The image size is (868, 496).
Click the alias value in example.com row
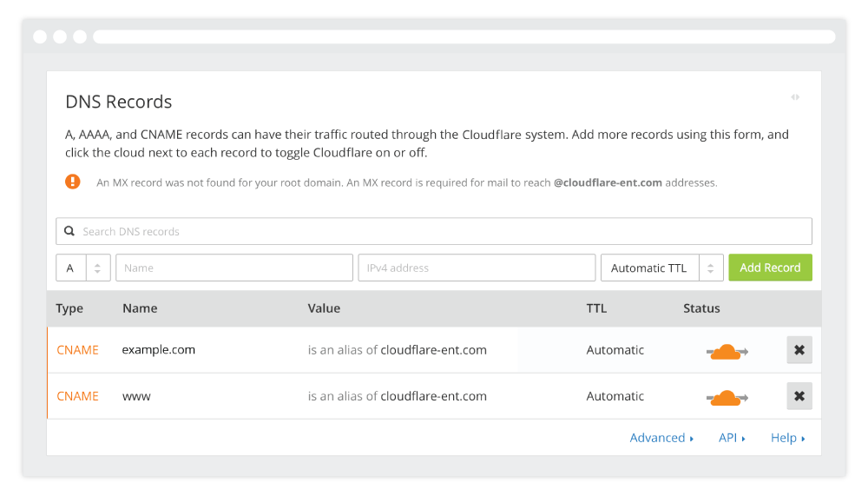tap(398, 350)
